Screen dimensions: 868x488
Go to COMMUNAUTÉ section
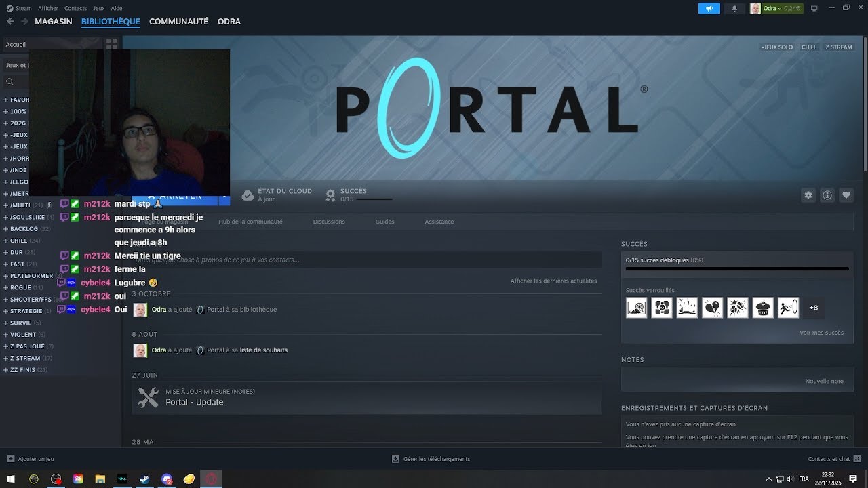[x=178, y=22]
